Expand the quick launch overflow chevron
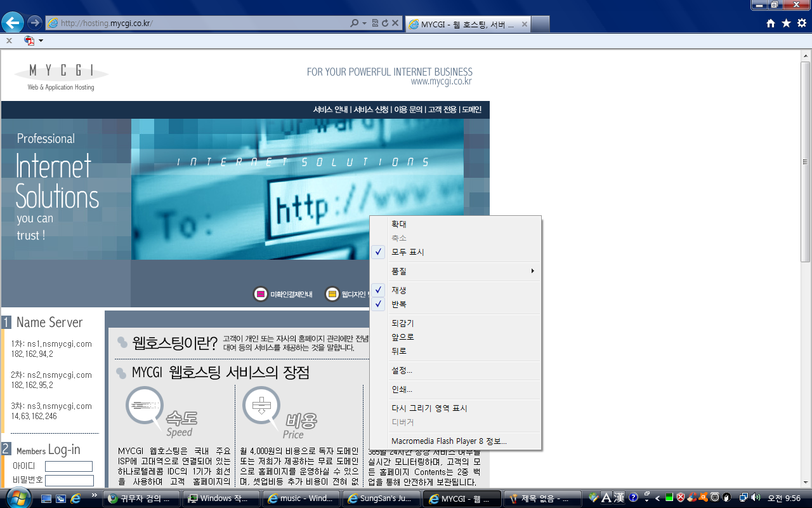This screenshot has width=812, height=508. 95,496
